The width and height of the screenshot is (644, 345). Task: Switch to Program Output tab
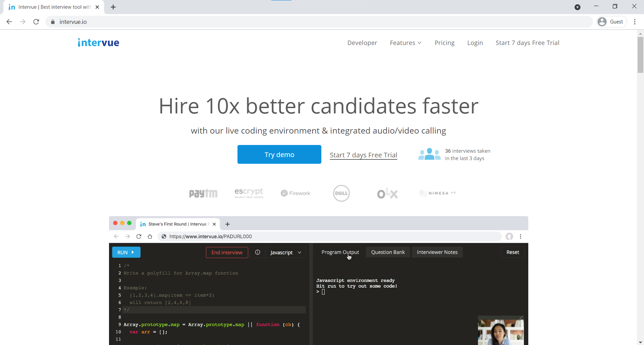click(x=340, y=252)
